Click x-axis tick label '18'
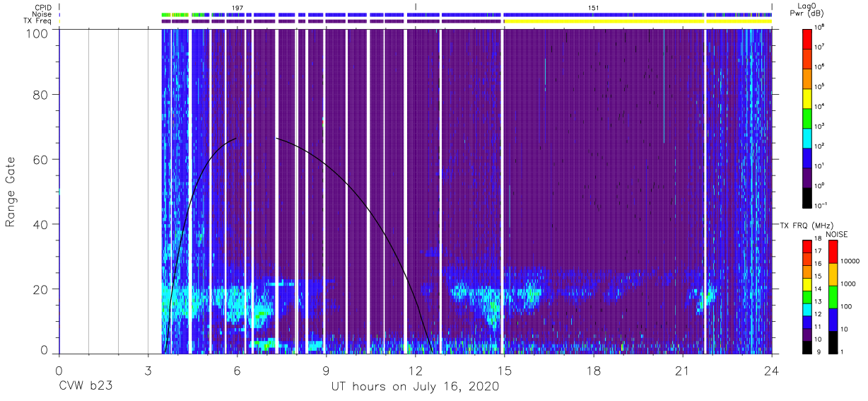 click(594, 371)
